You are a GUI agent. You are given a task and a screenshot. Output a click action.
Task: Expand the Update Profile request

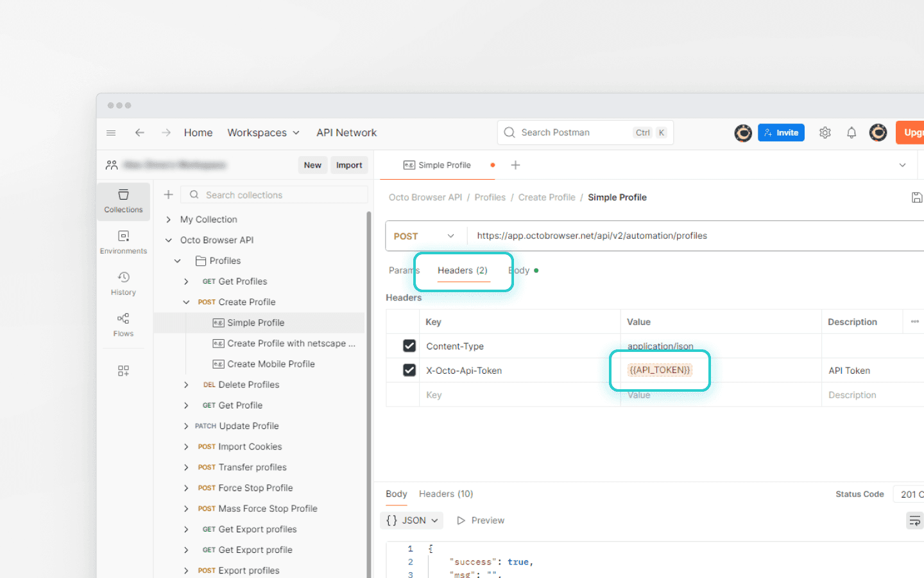pyautogui.click(x=186, y=426)
